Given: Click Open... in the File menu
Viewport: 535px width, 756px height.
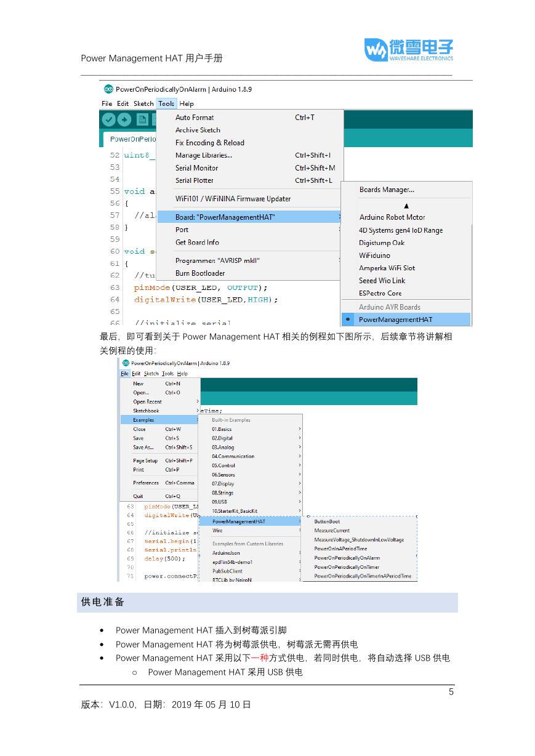Looking at the screenshot, I should (x=159, y=392).
